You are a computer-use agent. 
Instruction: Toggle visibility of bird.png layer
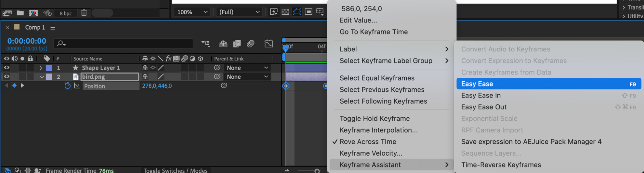[6, 77]
